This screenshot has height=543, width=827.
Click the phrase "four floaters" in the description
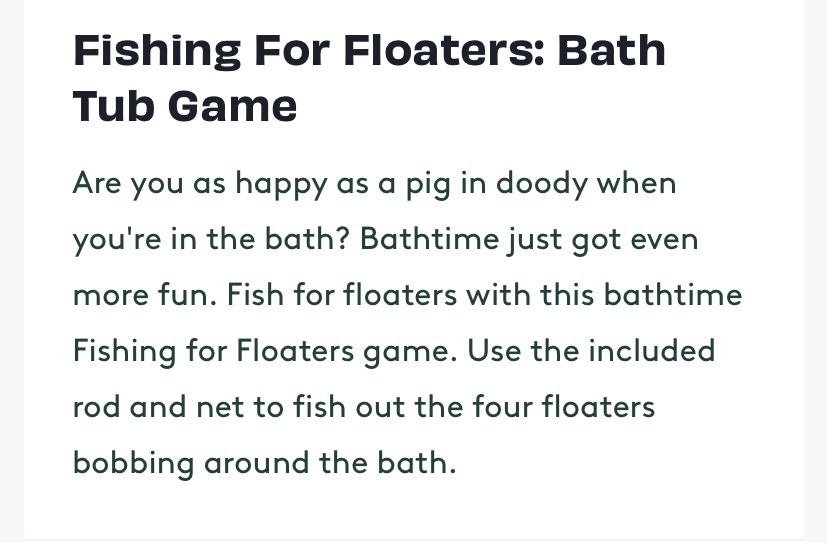click(568, 408)
